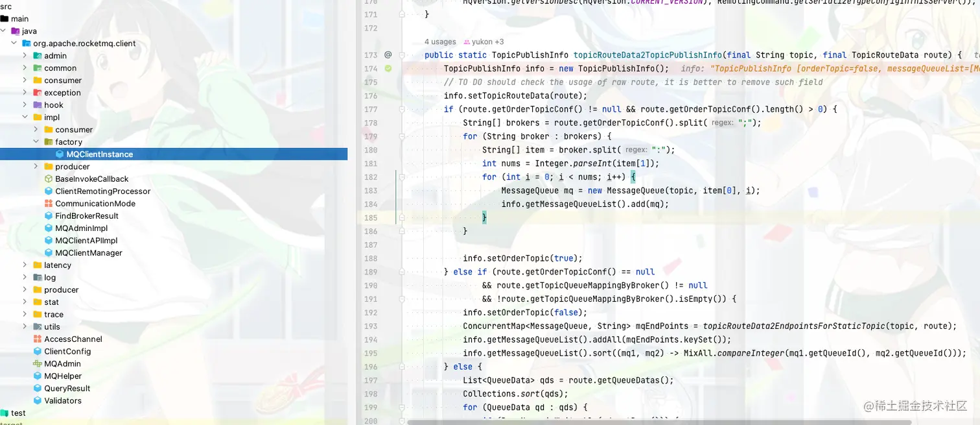Click the test folder icon
The image size is (980, 425).
pyautogui.click(x=5, y=413)
